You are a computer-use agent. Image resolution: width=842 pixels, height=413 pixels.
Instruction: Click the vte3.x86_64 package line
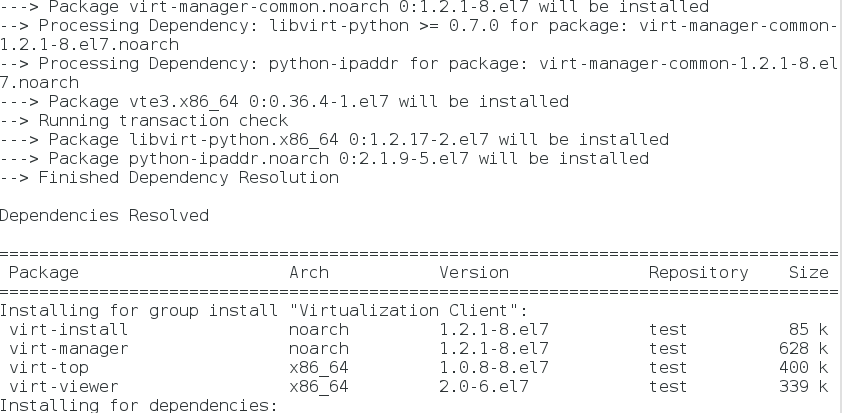(x=284, y=102)
